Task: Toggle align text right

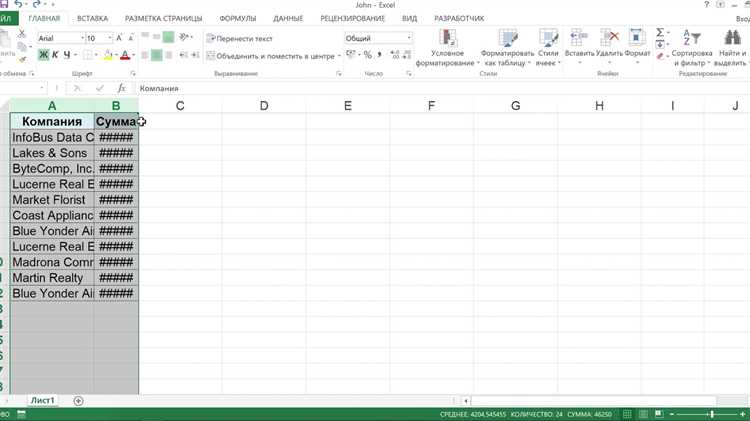Action: 168,55
